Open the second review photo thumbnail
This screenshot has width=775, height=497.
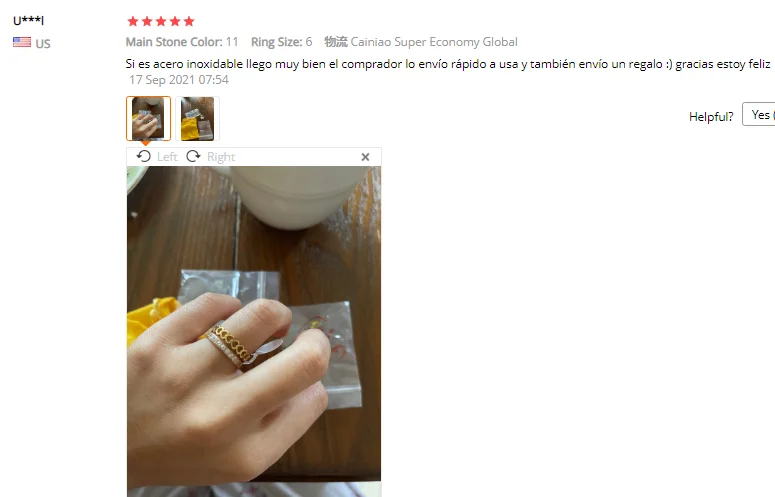[x=197, y=119]
